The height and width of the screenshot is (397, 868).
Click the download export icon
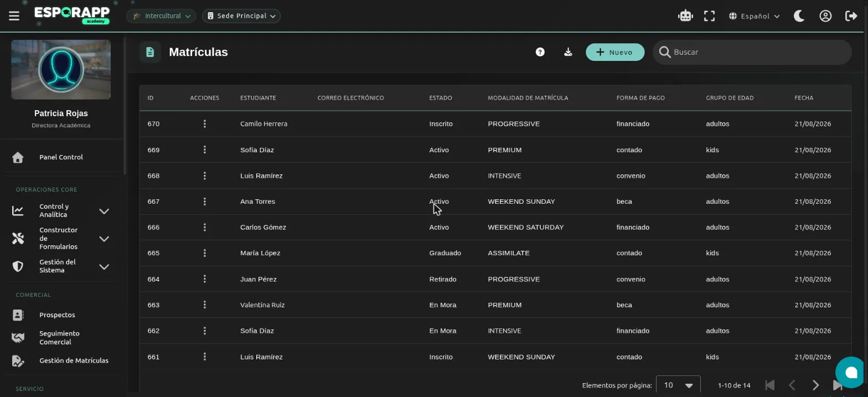[568, 52]
